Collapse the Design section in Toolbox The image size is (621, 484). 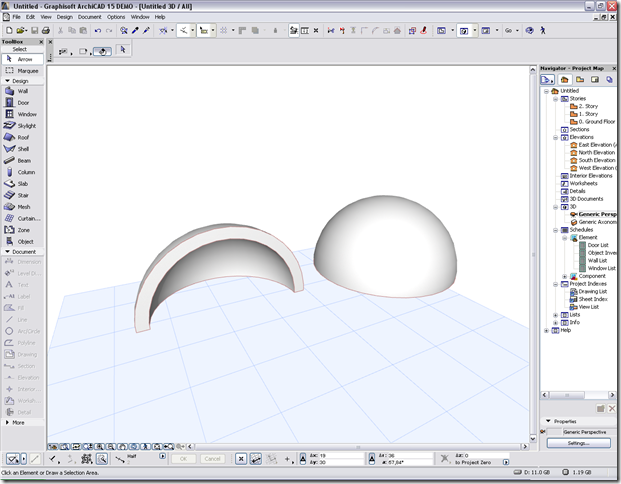pos(8,81)
